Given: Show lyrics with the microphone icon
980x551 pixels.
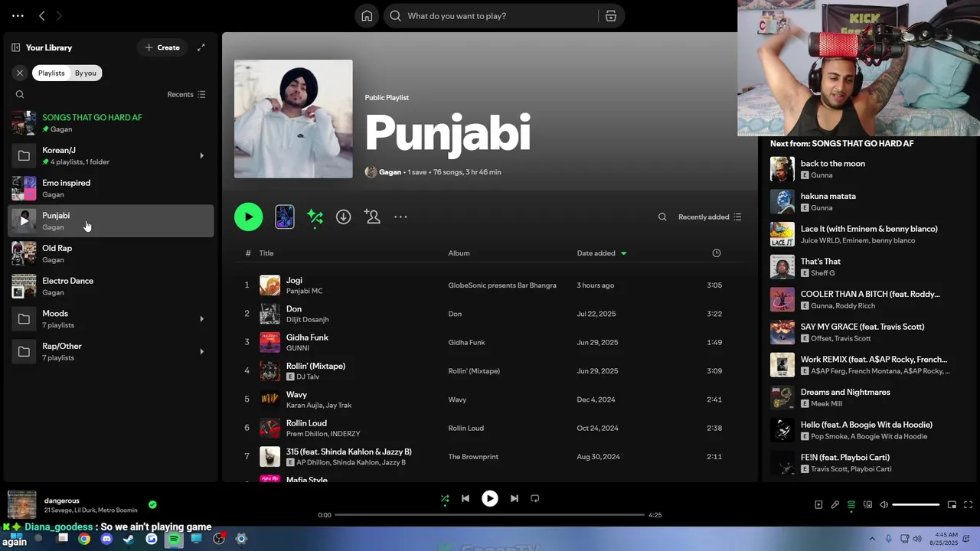Looking at the screenshot, I should [x=835, y=505].
